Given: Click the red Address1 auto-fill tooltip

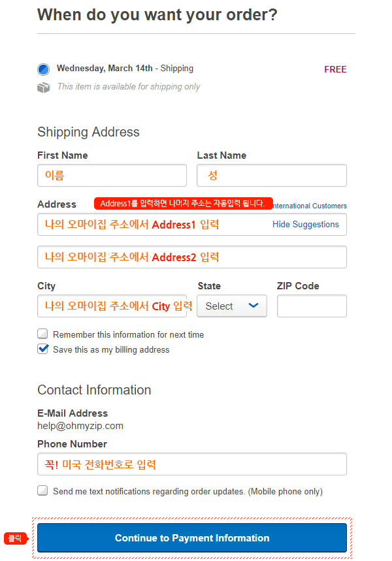Looking at the screenshot, I should pos(182,204).
